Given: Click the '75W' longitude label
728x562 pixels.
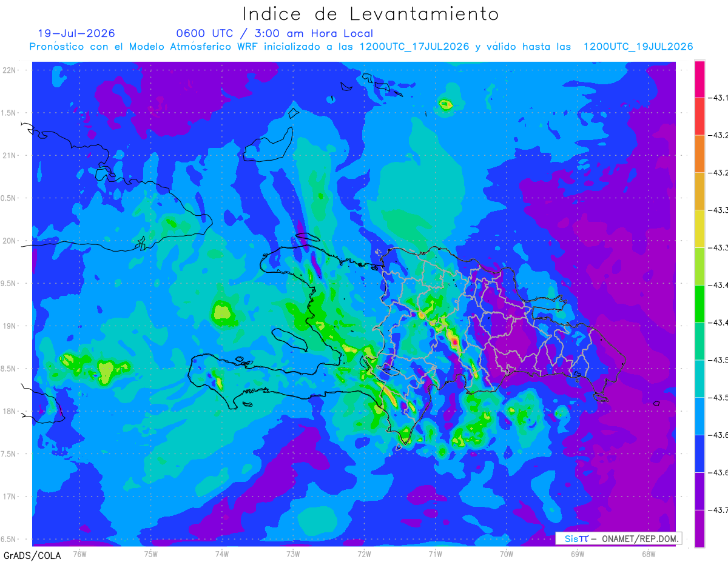Looking at the screenshot, I should [x=150, y=554].
